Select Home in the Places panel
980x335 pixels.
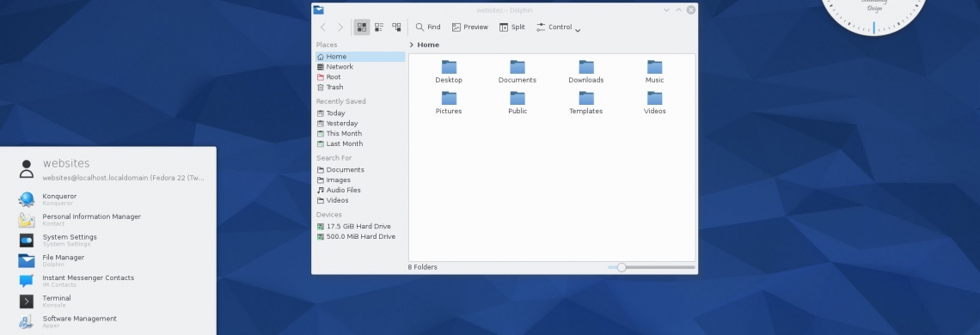360,57
